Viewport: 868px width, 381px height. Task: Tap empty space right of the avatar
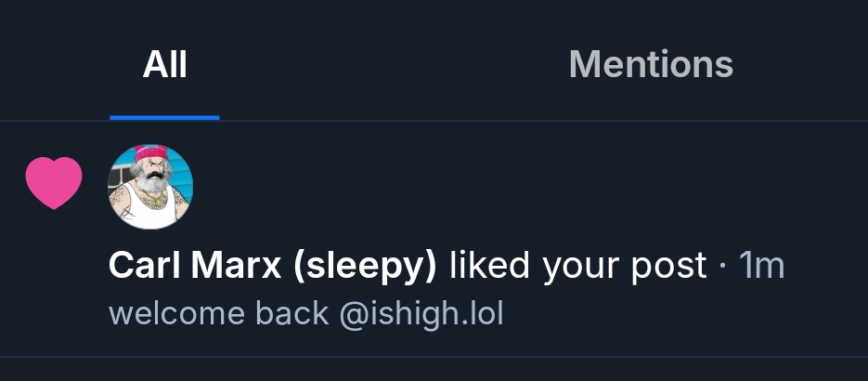(x=499, y=187)
